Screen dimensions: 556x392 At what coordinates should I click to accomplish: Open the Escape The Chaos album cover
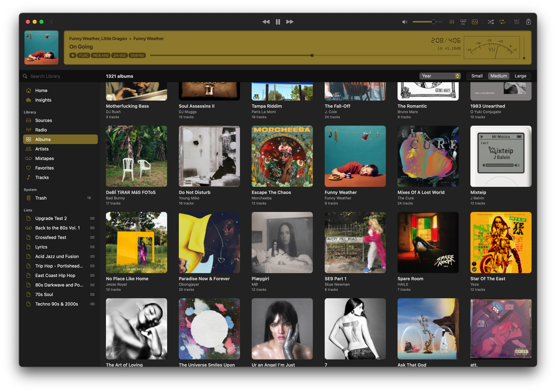click(282, 156)
